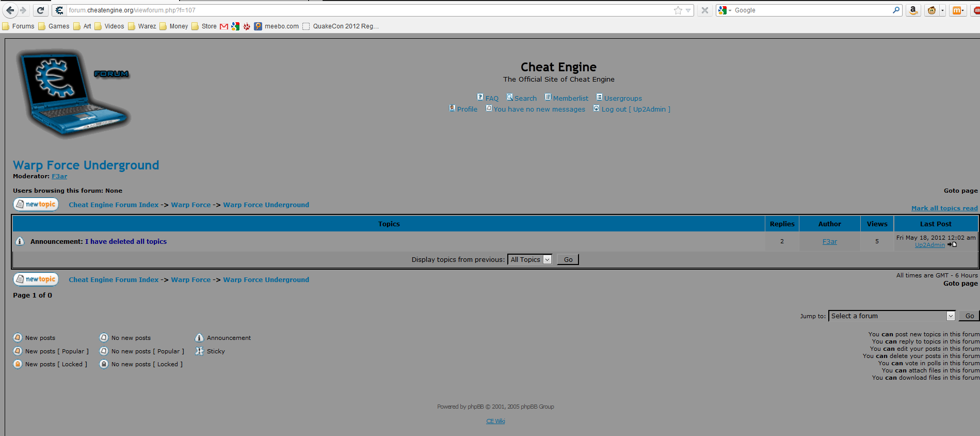View latest post arrow icon beside Up2Admin
The image size is (980, 436).
[x=952, y=245]
